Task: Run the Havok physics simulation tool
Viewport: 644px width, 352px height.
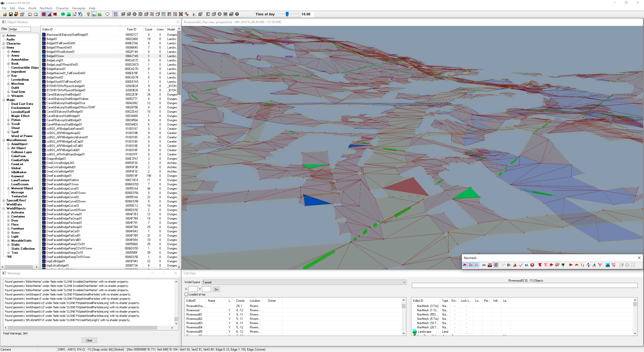Action: tap(74, 14)
